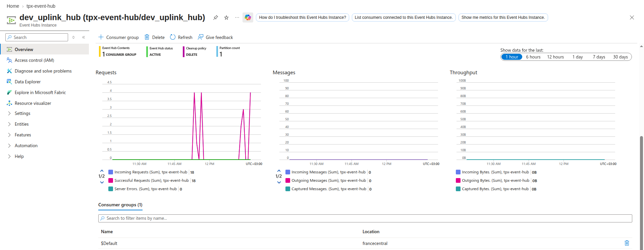The width and height of the screenshot is (644, 250).
Task: Open the more options ellipsis menu
Action: 237,17
